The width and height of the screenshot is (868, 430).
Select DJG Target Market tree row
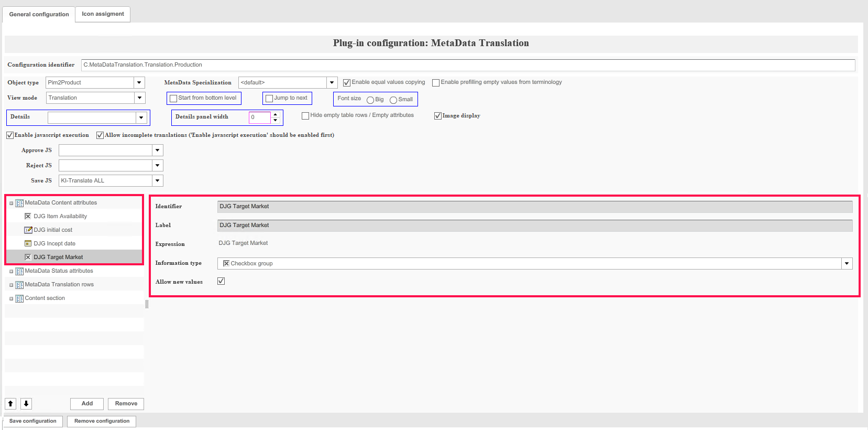point(74,257)
